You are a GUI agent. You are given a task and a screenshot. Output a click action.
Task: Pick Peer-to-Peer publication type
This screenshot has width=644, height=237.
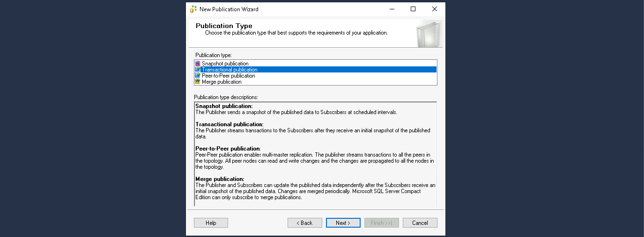[x=229, y=76]
